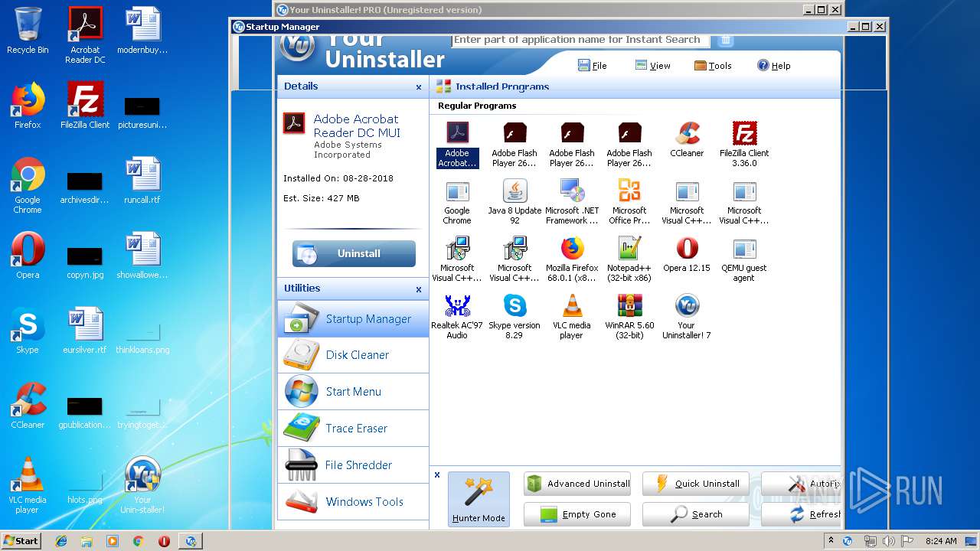The width and height of the screenshot is (980, 551).
Task: Select Realtek AC'97 Audio program
Action: 457,316
